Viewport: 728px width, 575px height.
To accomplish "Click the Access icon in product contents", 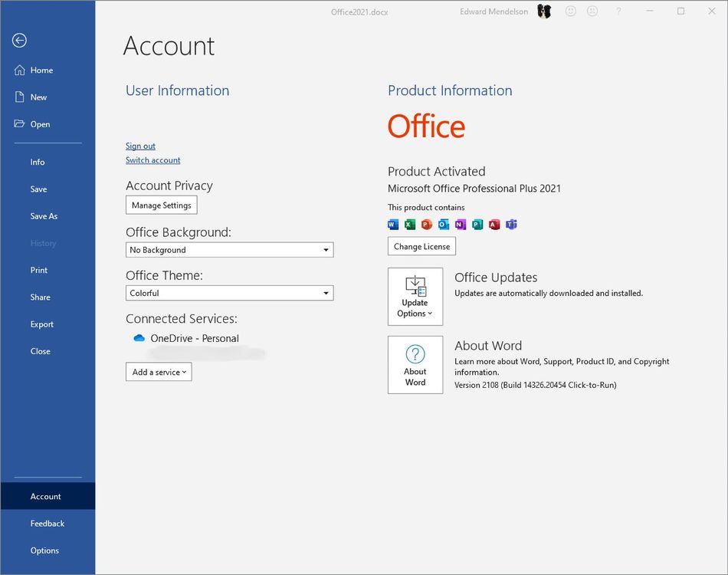I will pos(494,224).
